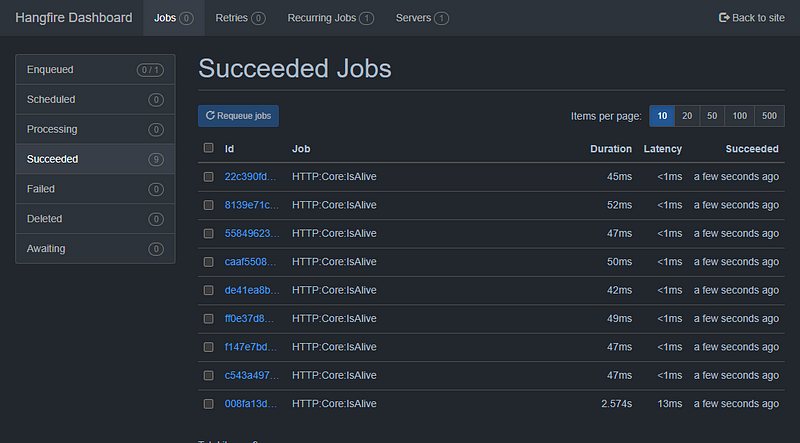Click the Id column header

[x=229, y=149]
